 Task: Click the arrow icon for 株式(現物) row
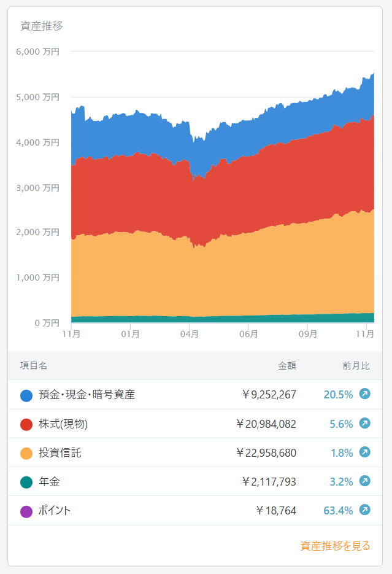point(364,423)
